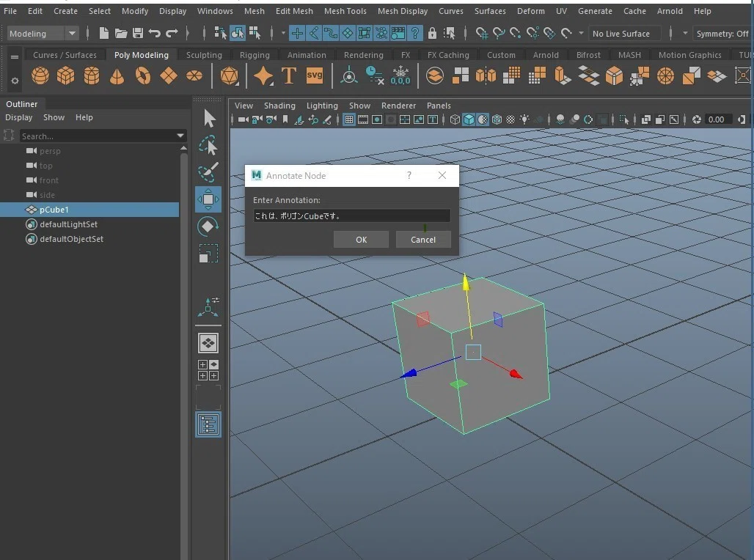
Task: Toggle viewport grid display icon
Action: coord(349,119)
